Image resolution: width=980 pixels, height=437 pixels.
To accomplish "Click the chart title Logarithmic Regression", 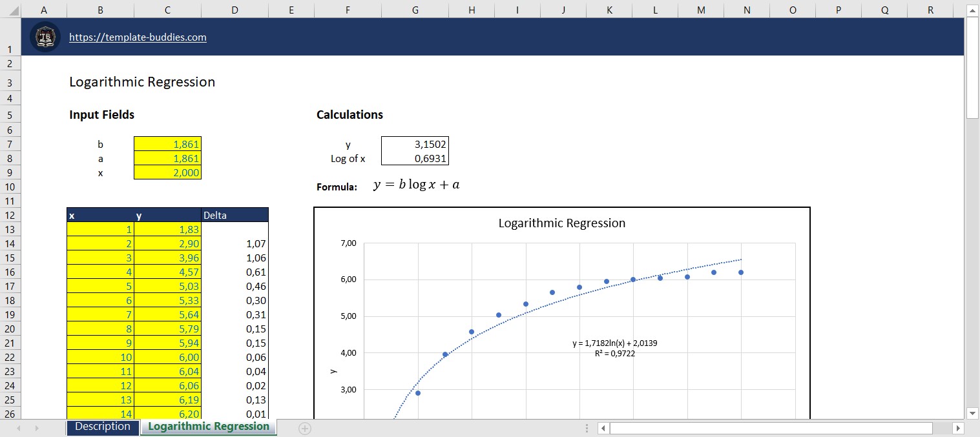I will tap(561, 223).
